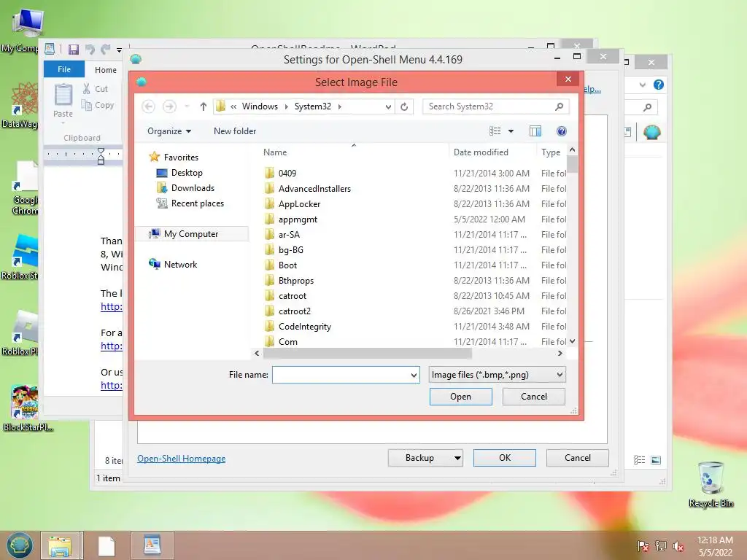
Task: Open the Start shell button on taskbar
Action: (20, 545)
